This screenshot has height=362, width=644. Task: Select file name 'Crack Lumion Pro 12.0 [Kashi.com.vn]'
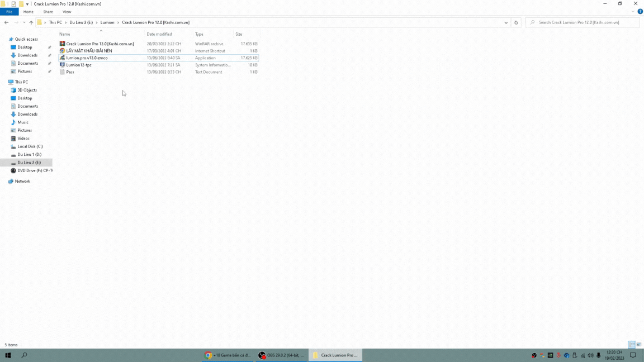coord(100,44)
